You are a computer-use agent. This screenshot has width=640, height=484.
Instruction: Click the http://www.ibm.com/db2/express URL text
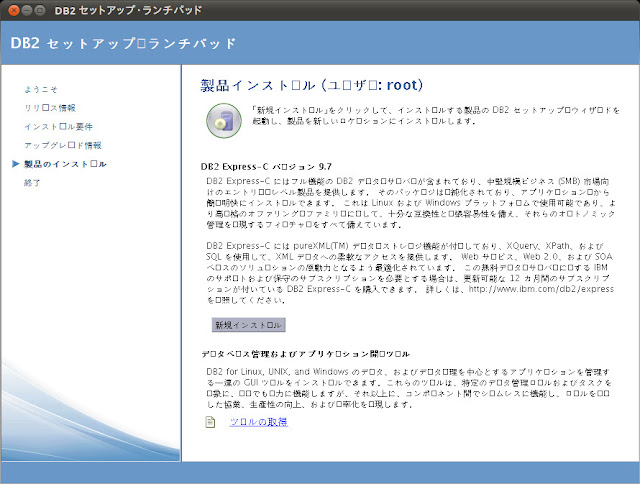click(x=541, y=289)
